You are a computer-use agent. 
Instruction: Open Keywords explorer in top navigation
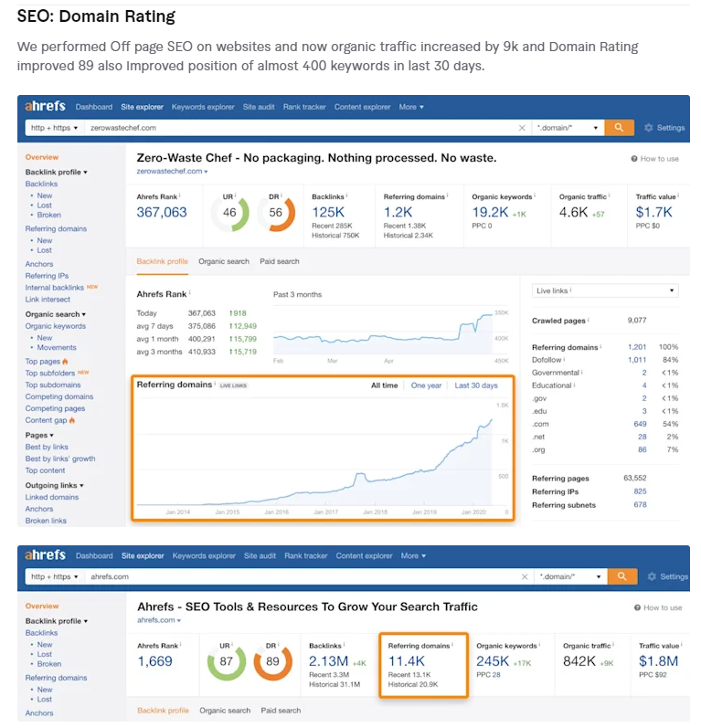pos(203,107)
